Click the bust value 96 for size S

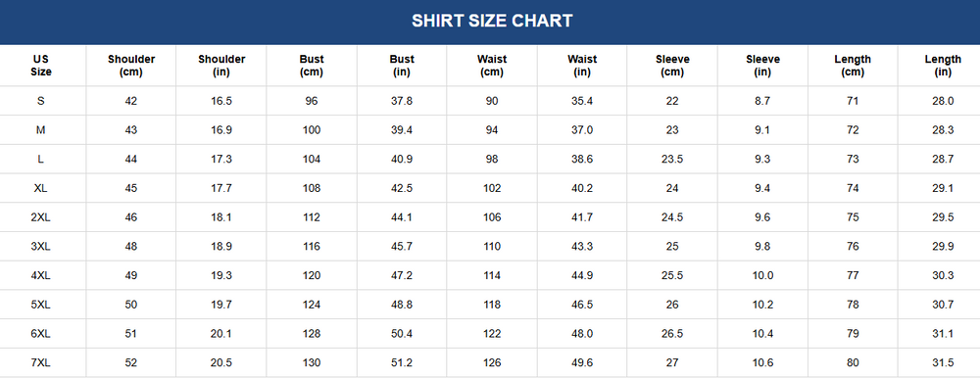pos(312,101)
